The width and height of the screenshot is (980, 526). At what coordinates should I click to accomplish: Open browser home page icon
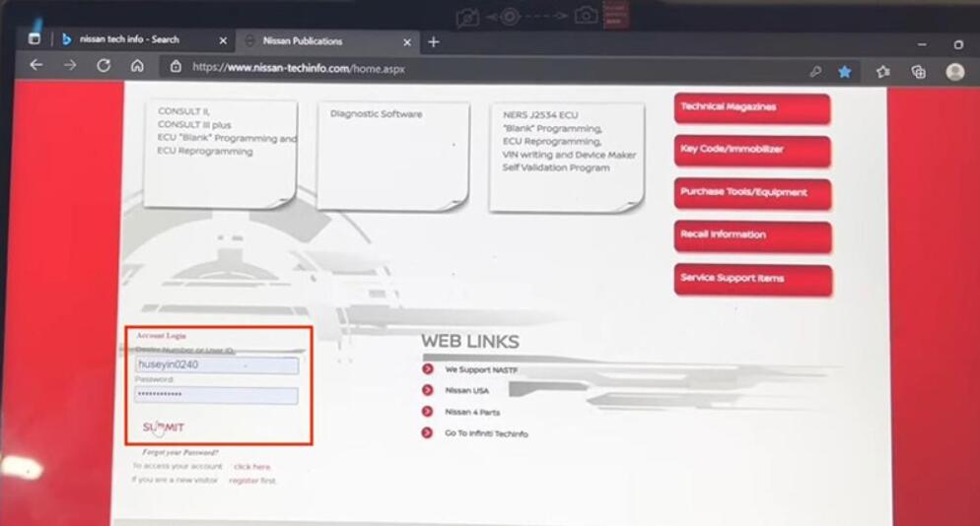[137, 66]
